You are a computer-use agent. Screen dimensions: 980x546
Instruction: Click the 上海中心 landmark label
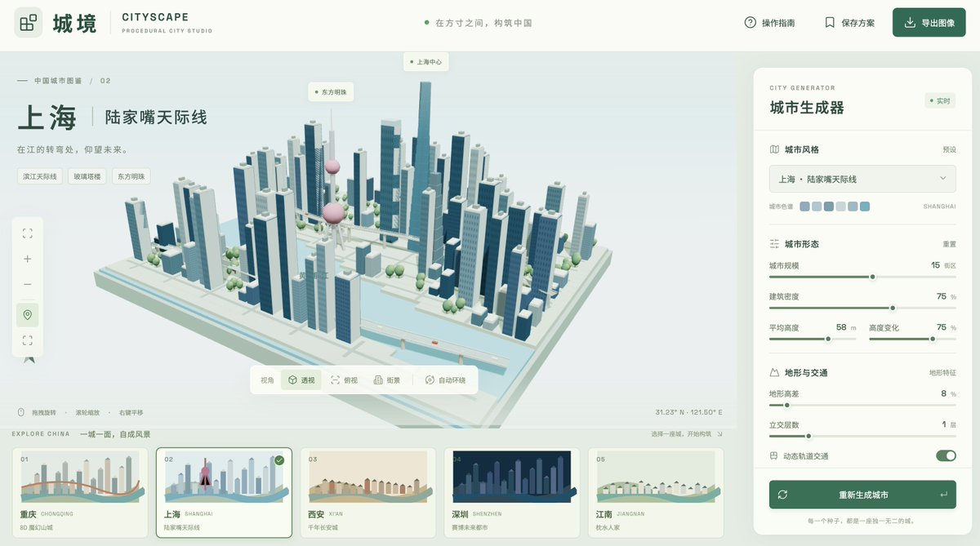(x=426, y=62)
